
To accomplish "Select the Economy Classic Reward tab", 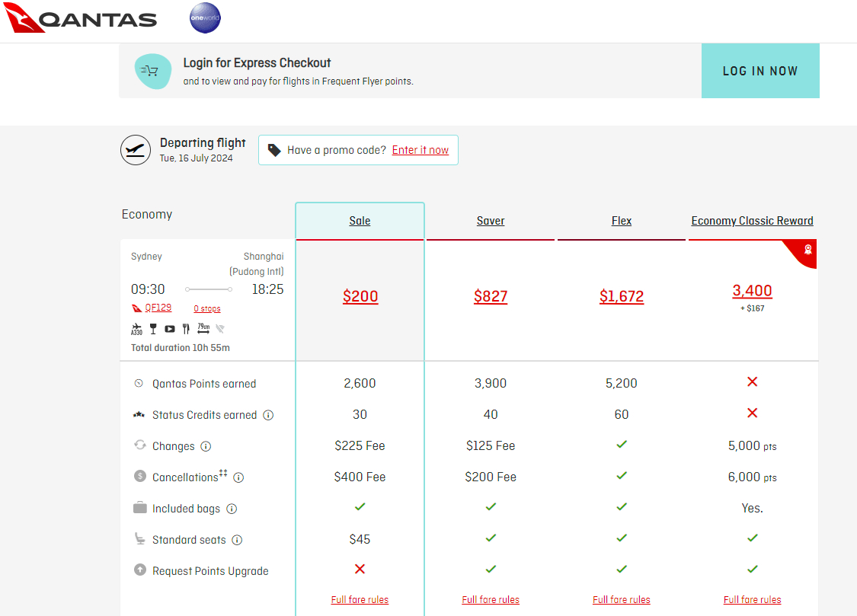I will pos(752,221).
